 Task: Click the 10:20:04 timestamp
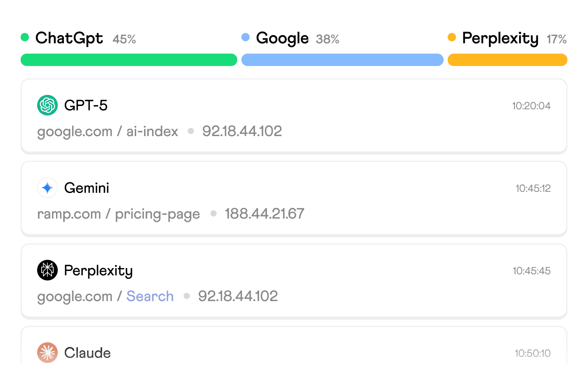coord(531,106)
